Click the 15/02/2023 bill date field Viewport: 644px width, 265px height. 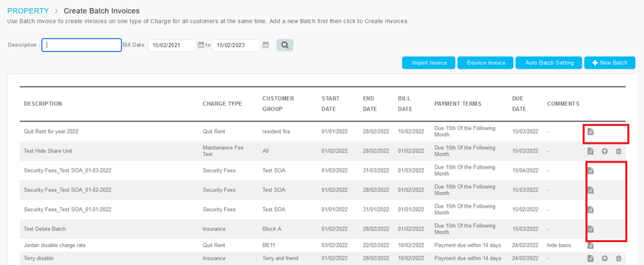point(236,45)
